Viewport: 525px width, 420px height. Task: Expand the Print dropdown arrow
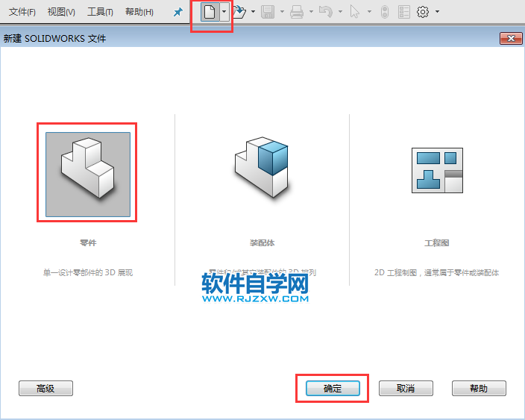tap(312, 12)
